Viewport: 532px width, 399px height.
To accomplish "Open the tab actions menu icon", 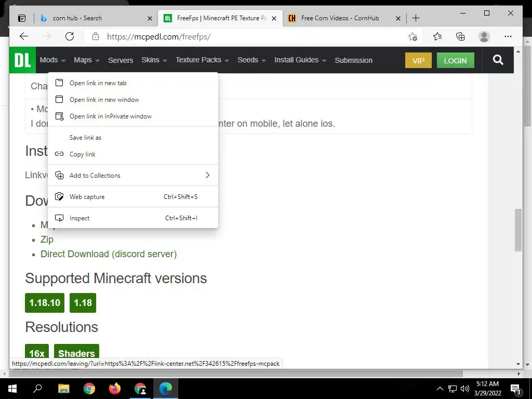I will point(22,18).
